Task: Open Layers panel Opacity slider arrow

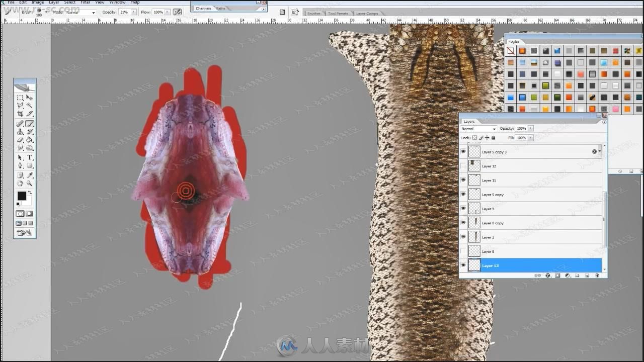Action: click(x=531, y=129)
